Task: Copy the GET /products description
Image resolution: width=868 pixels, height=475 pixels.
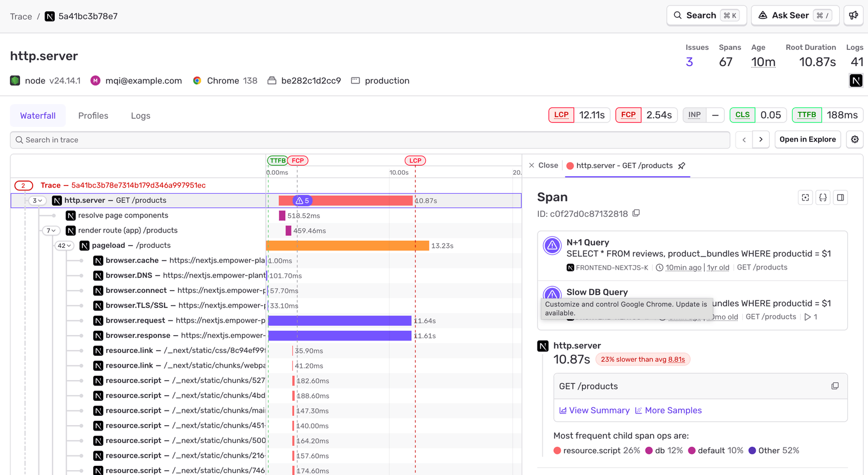Action: click(835, 386)
